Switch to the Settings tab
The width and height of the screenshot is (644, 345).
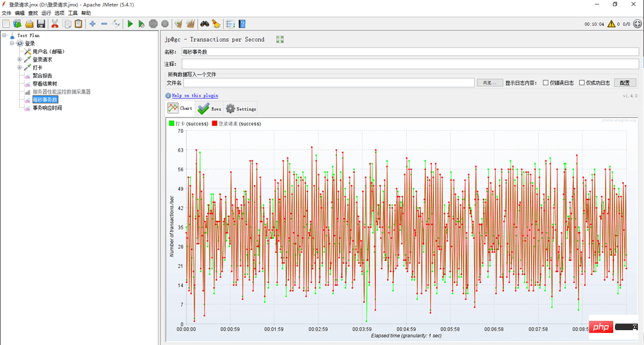(241, 109)
